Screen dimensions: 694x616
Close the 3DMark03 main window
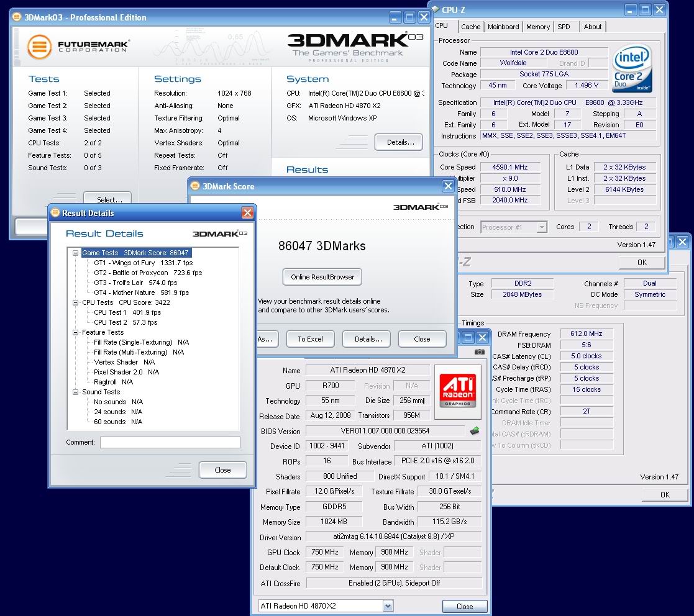point(424,17)
